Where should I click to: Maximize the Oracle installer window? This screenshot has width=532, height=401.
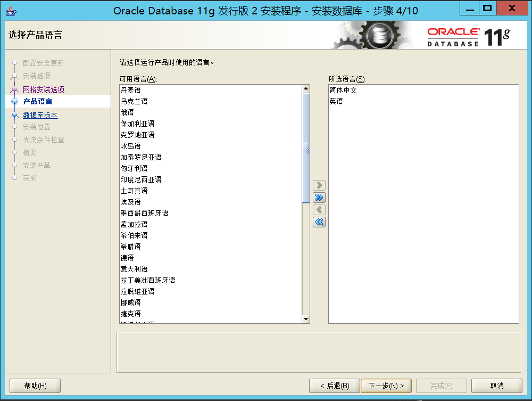click(x=487, y=9)
